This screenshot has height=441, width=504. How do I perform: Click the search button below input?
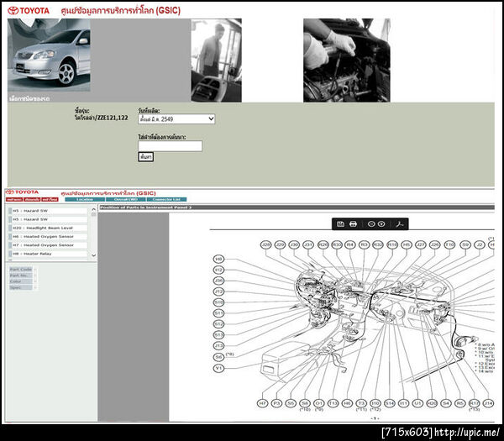(145, 157)
